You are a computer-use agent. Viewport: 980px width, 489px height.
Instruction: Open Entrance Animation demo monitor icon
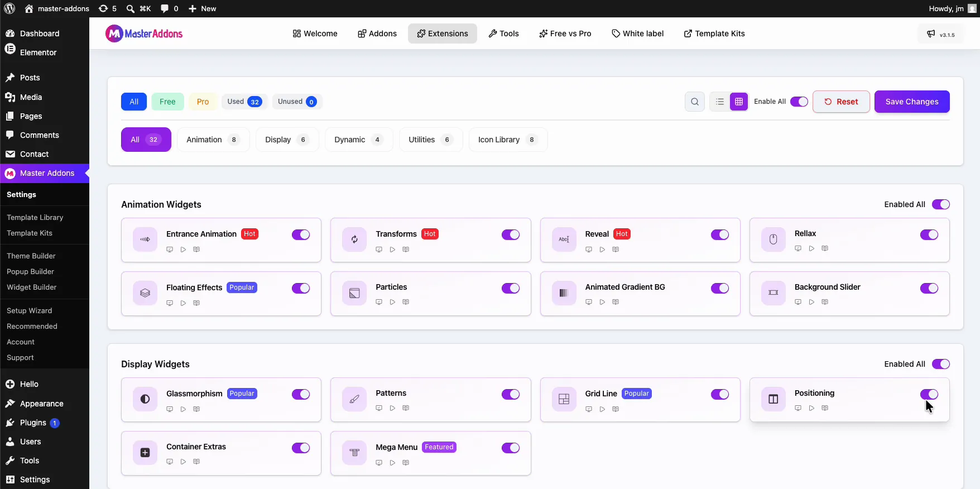click(x=170, y=250)
